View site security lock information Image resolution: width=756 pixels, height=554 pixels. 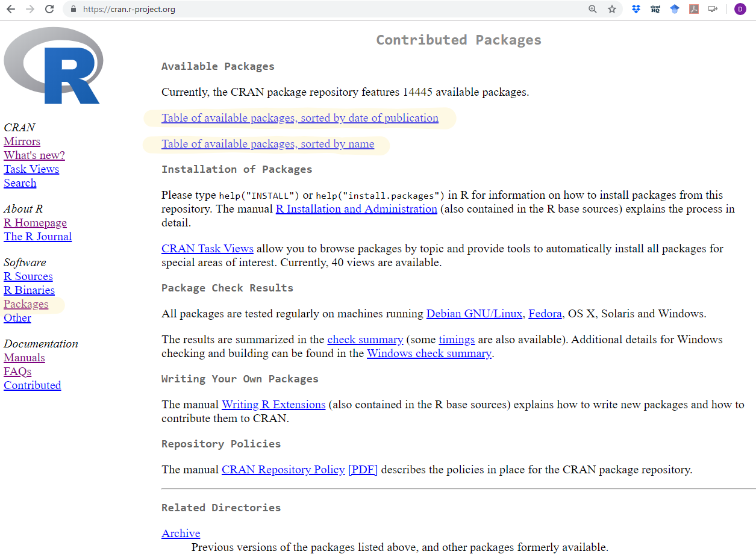coord(73,9)
